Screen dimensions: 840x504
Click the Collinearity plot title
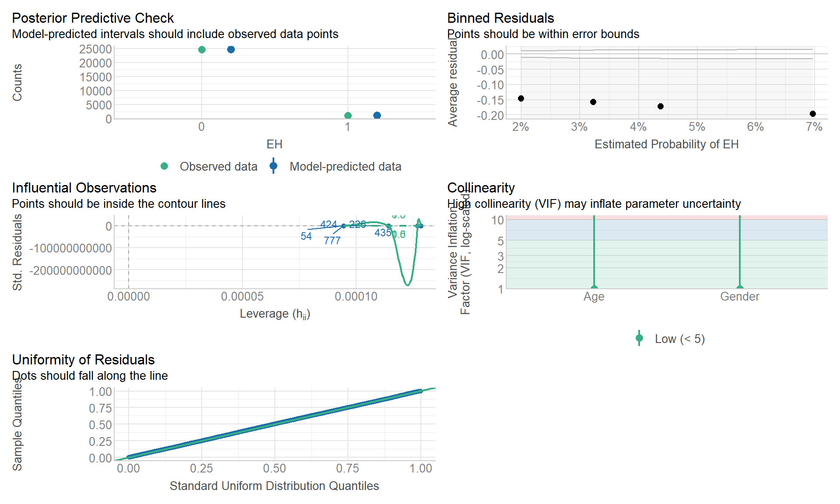(481, 188)
